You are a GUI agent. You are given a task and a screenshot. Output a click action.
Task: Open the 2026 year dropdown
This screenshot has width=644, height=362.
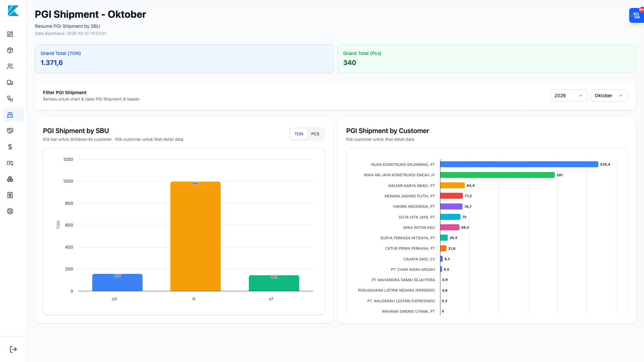569,96
